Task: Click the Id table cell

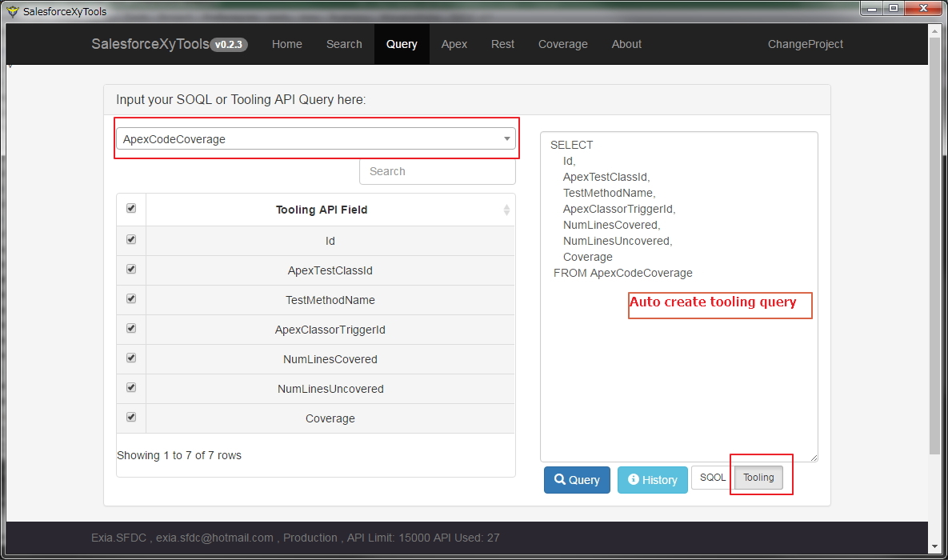Action: point(330,241)
